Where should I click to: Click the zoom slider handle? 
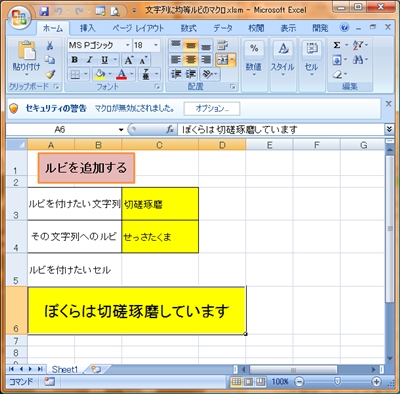(337, 381)
